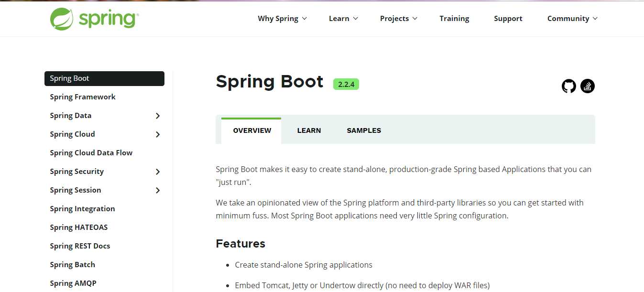Click 'Embed Tomcat, Jetty or Undertow' bullet
This screenshot has height=292, width=644.
click(362, 286)
